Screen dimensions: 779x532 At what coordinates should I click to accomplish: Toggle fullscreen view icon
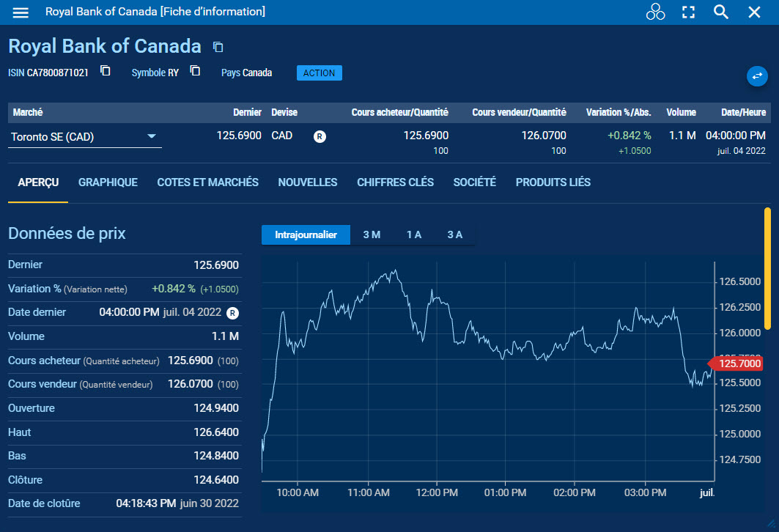pos(688,12)
